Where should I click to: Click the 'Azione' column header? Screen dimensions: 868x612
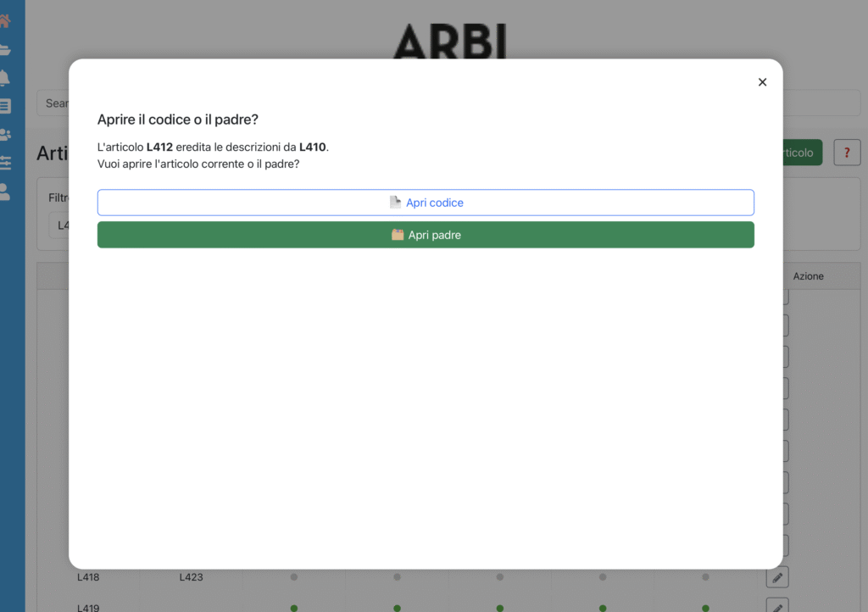(x=808, y=276)
